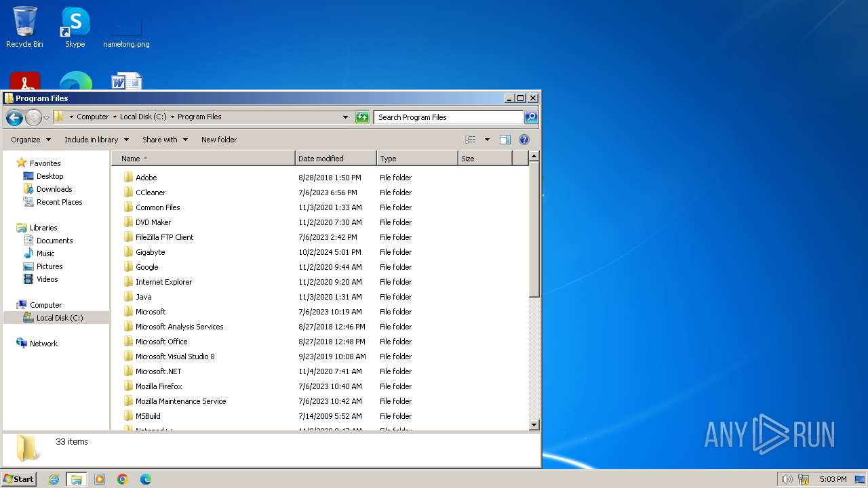Open Microsoft Edge from the taskbar
868x488 pixels.
point(146,479)
